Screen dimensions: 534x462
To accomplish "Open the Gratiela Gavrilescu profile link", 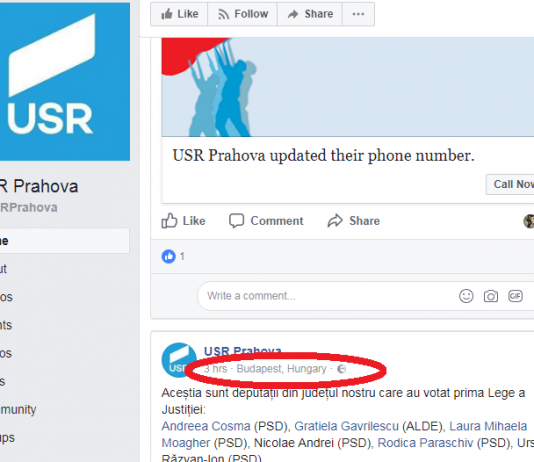I will (x=346, y=426).
